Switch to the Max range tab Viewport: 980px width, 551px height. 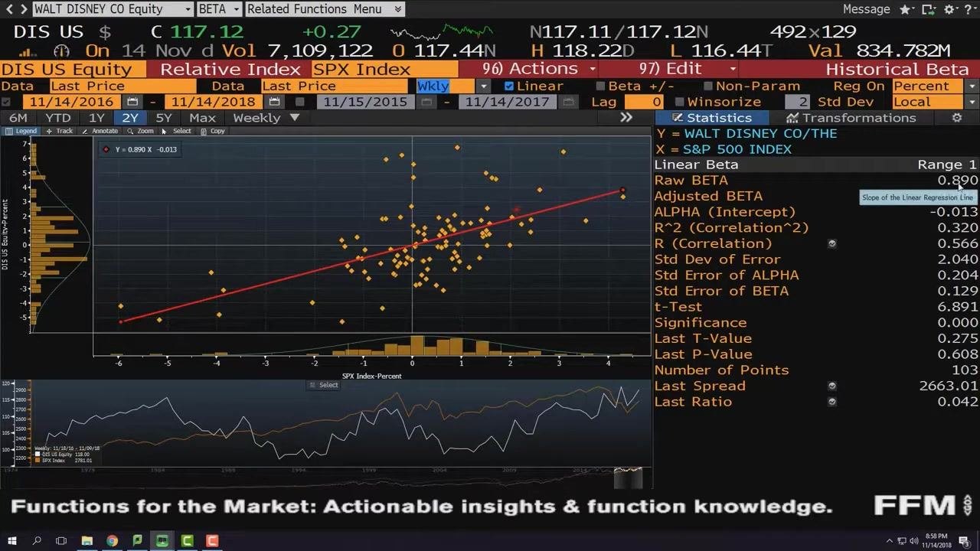click(x=202, y=118)
